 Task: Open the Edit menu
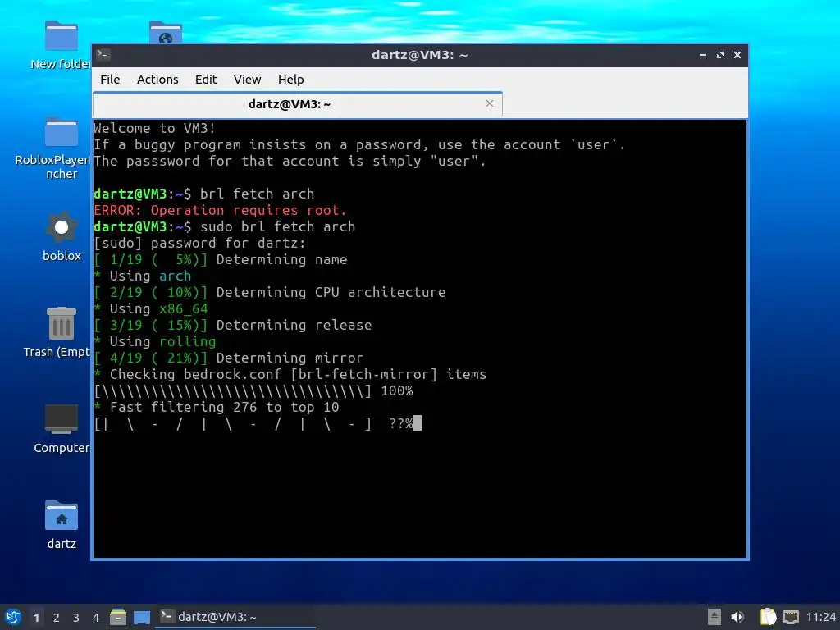click(206, 80)
